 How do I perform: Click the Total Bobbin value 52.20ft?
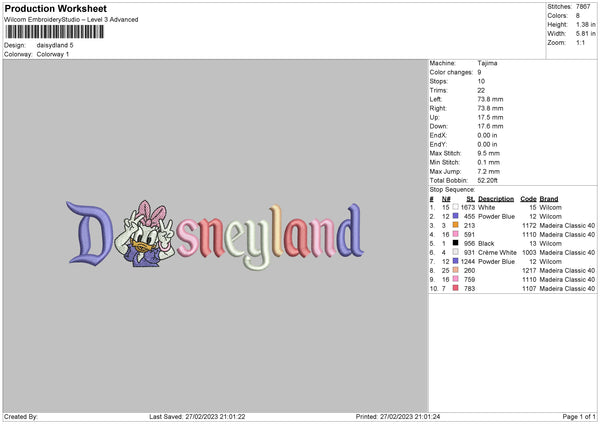488,180
